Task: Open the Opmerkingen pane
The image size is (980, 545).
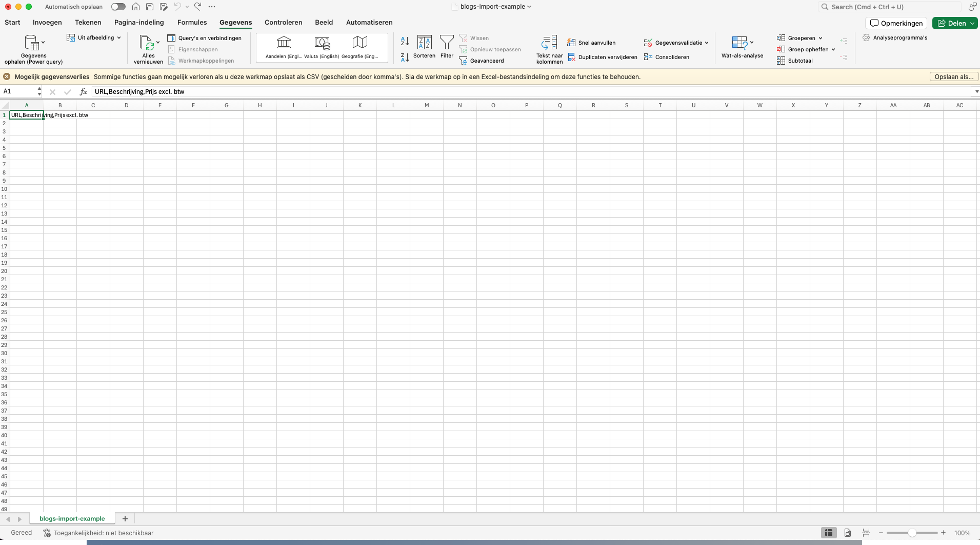Action: (x=896, y=23)
